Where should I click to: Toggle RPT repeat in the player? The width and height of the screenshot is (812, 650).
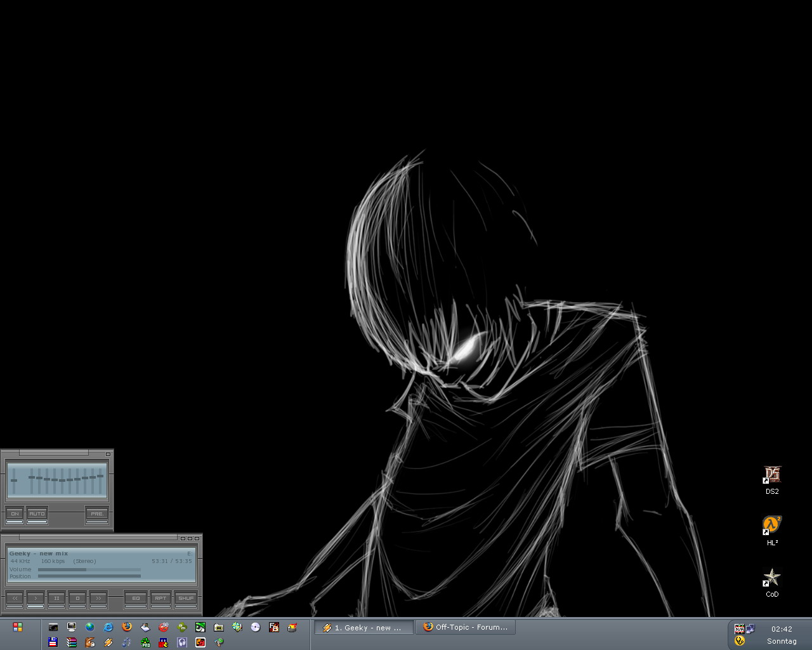pyautogui.click(x=160, y=599)
